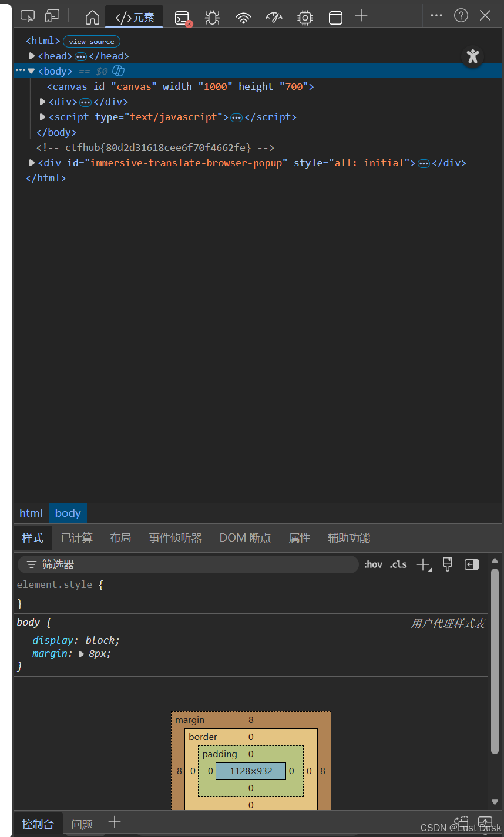Click the copy icon next to $0
The width and height of the screenshot is (504, 837).
(118, 71)
